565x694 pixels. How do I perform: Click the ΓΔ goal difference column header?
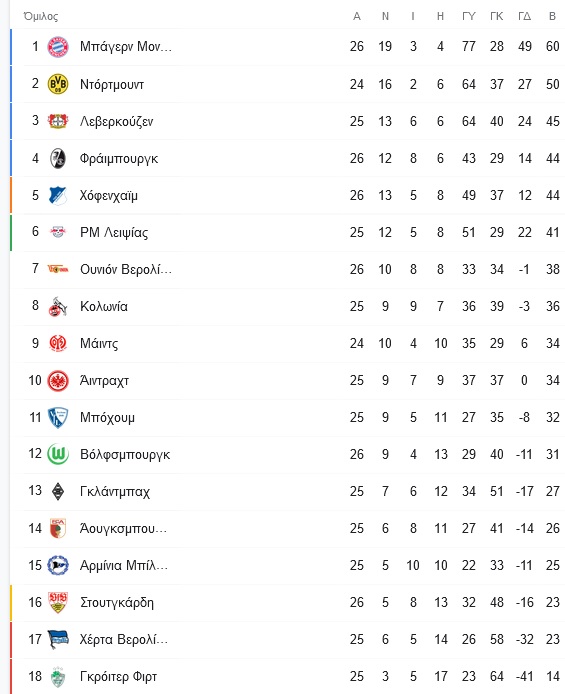click(524, 16)
